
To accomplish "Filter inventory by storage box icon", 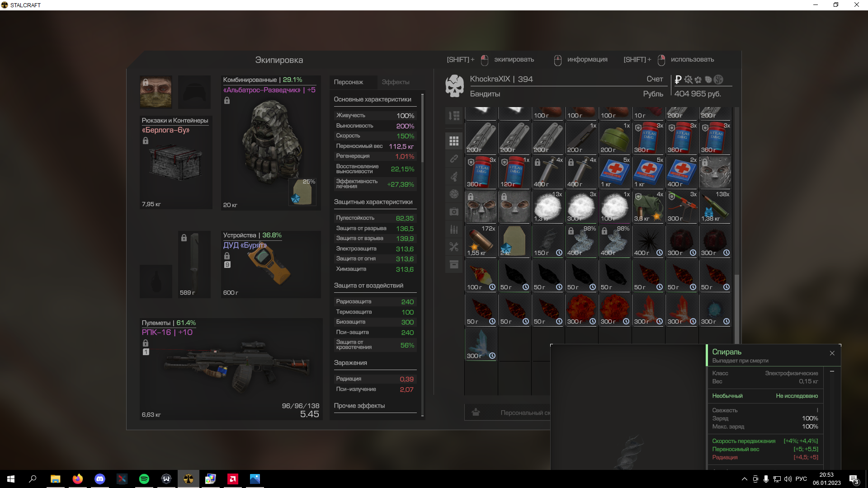I will tap(454, 264).
